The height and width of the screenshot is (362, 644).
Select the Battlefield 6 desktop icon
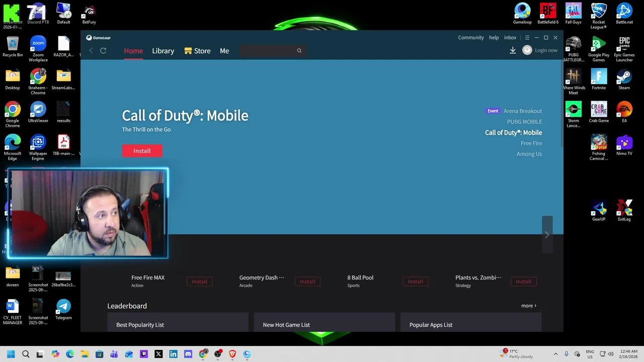(x=548, y=14)
